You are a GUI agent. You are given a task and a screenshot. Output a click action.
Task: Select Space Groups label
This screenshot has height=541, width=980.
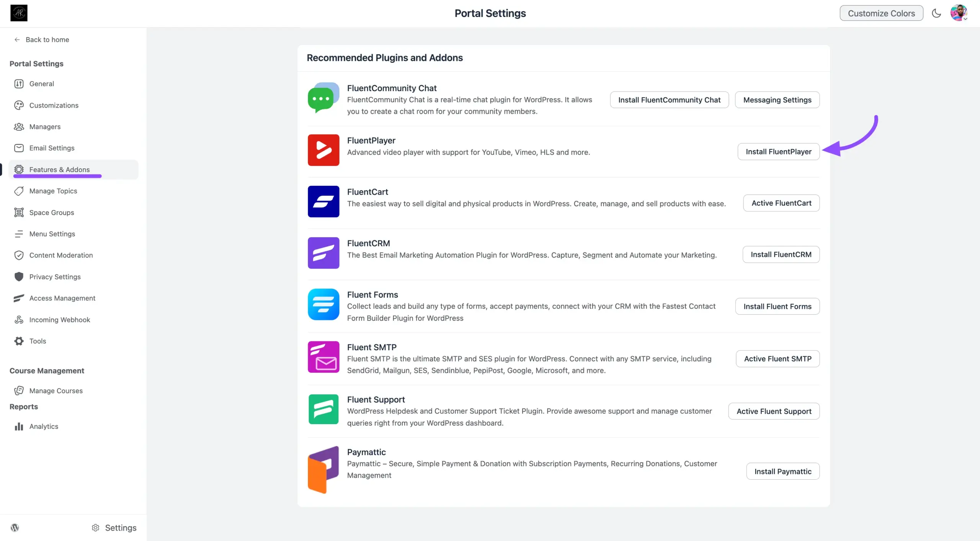pyautogui.click(x=52, y=212)
